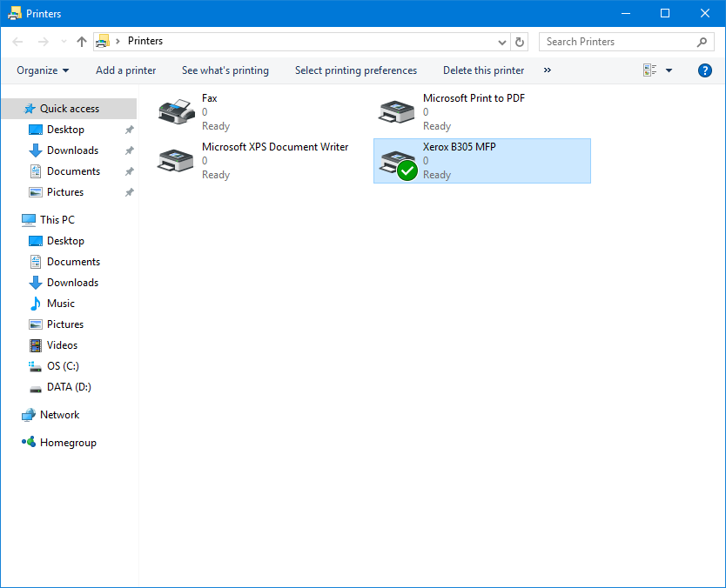Click Delete this printer
726x588 pixels.
pos(483,70)
